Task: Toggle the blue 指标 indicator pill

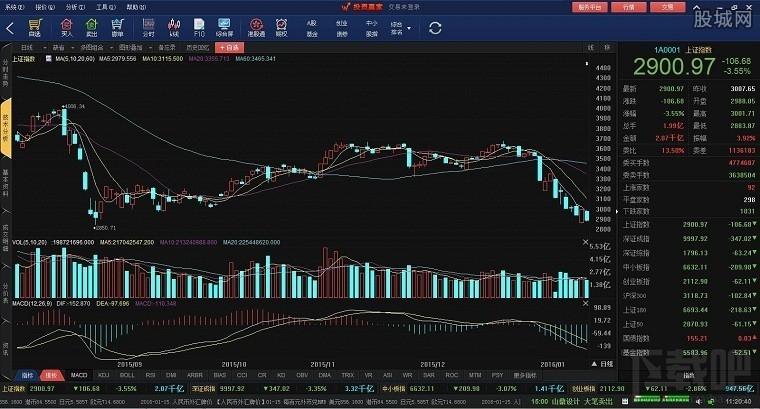Action: tap(27, 375)
